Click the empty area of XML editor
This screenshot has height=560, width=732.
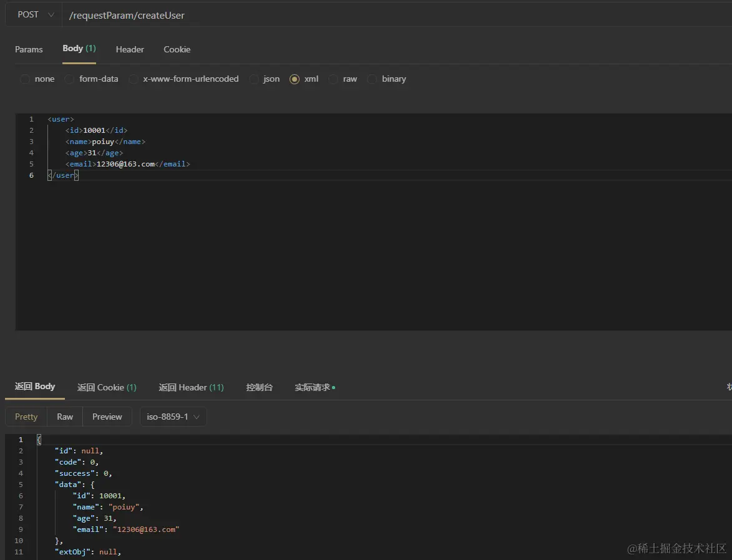point(373,257)
